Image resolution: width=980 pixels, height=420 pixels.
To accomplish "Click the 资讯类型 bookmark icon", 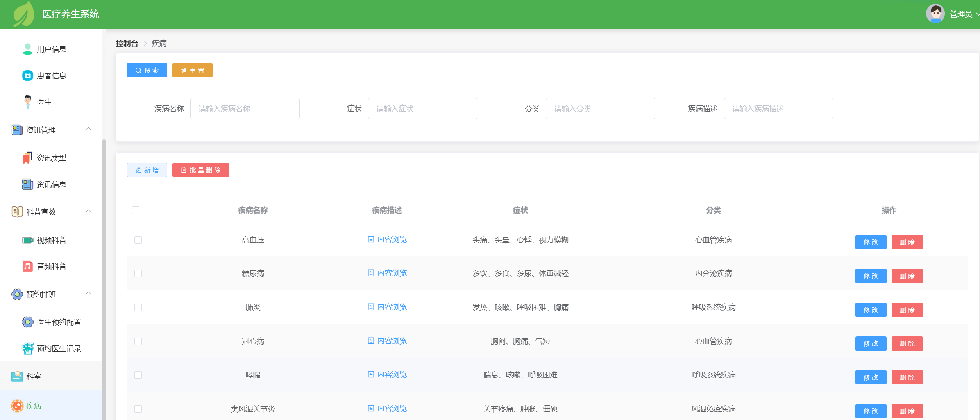I will (x=28, y=158).
